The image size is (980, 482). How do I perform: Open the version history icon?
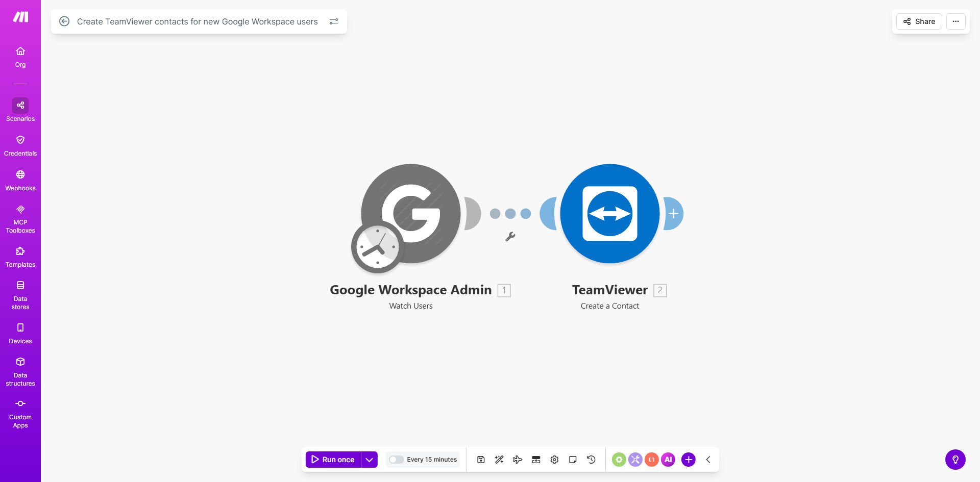pyautogui.click(x=591, y=460)
